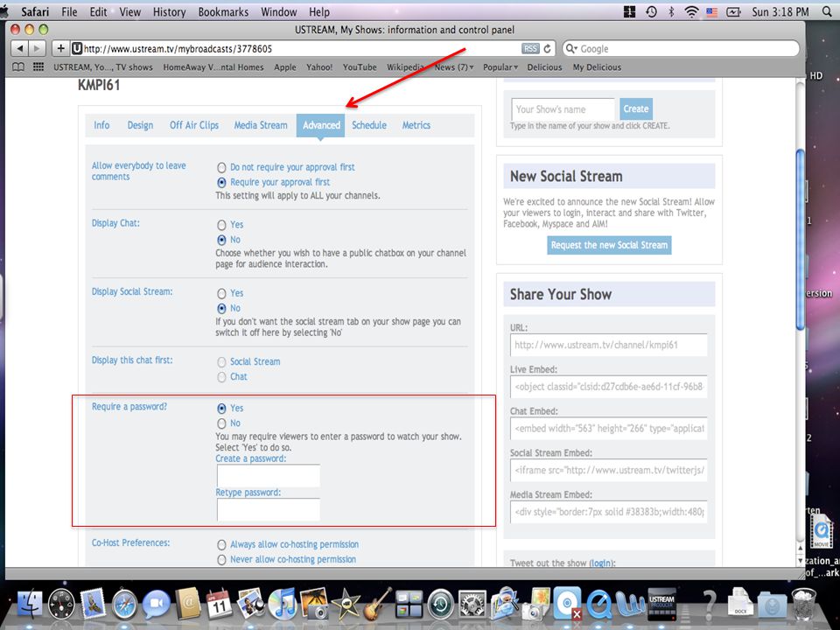Open the File menu
The image size is (840, 630).
tap(69, 11)
